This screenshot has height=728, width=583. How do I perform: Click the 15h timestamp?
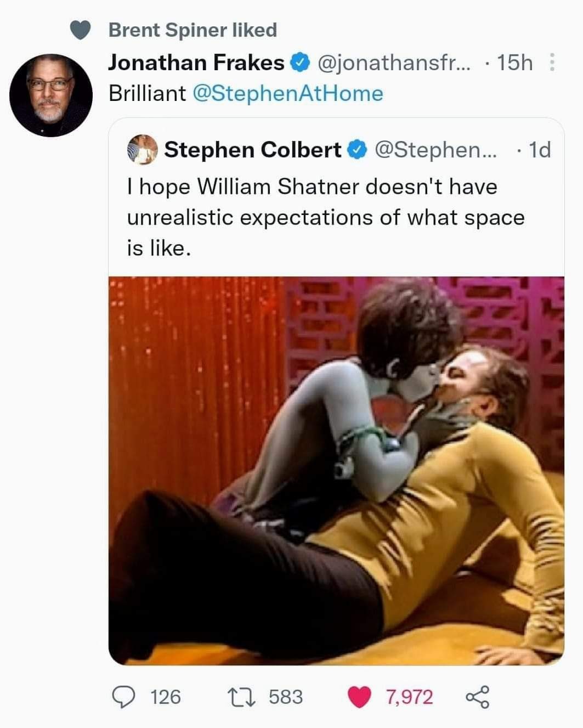[514, 63]
